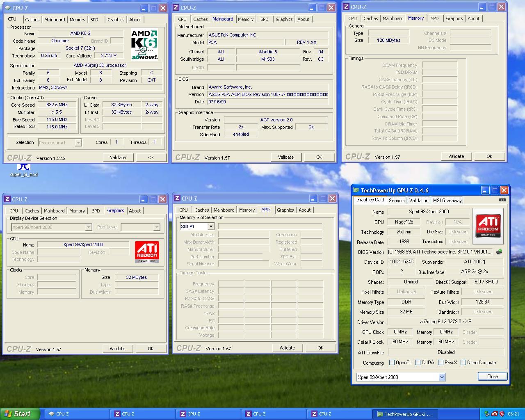
Task: Click Close button in GPU-Z
Action: (493, 377)
